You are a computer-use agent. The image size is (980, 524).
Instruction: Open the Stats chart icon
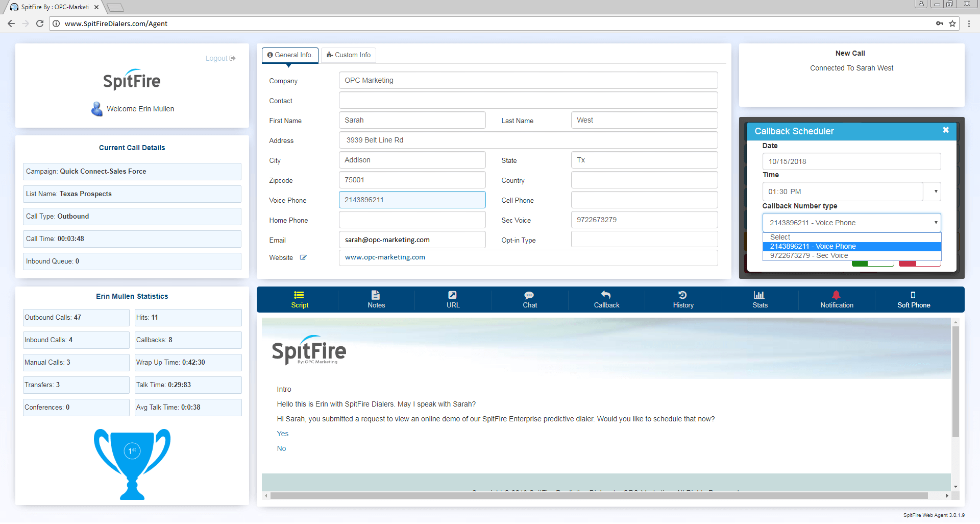759,295
